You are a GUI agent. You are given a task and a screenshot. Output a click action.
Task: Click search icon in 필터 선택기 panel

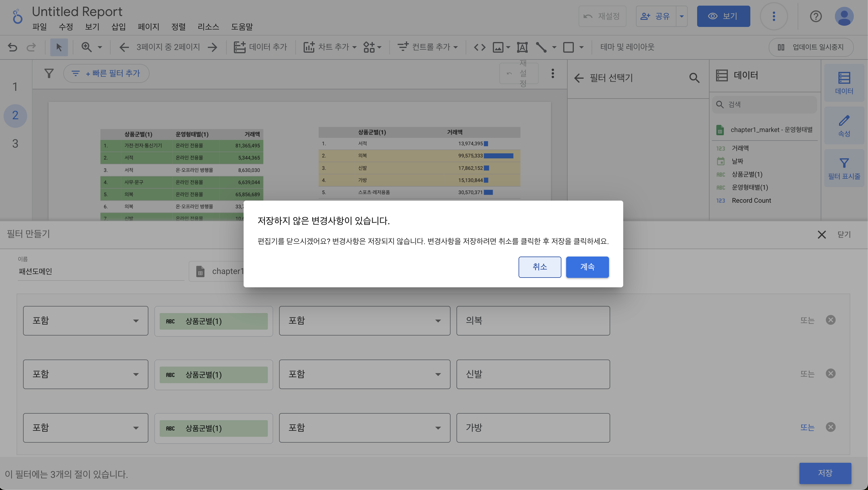coord(694,78)
